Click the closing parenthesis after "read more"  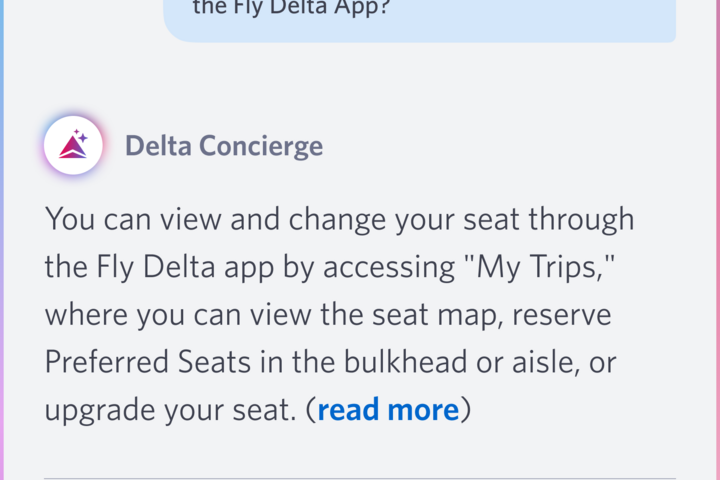coord(465,409)
